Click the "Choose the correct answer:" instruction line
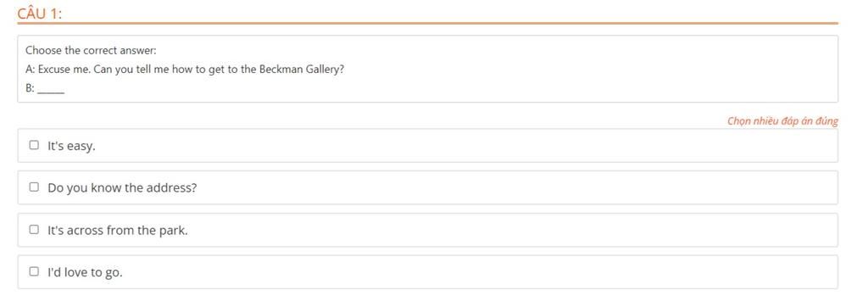Viewport: 868px width, 307px height. click(92, 50)
